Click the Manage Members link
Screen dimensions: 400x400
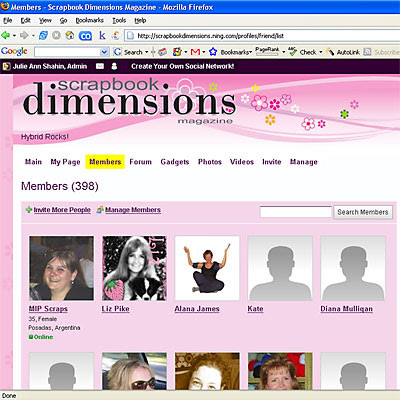(x=133, y=210)
